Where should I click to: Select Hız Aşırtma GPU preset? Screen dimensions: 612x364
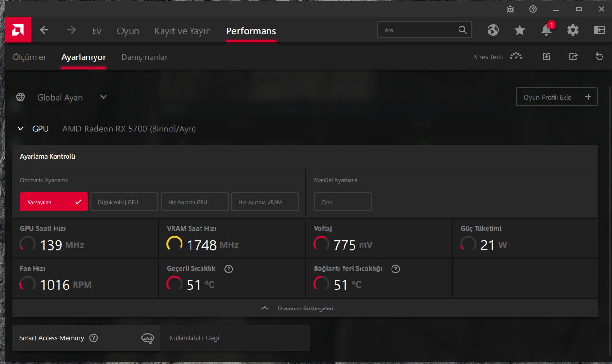click(195, 202)
